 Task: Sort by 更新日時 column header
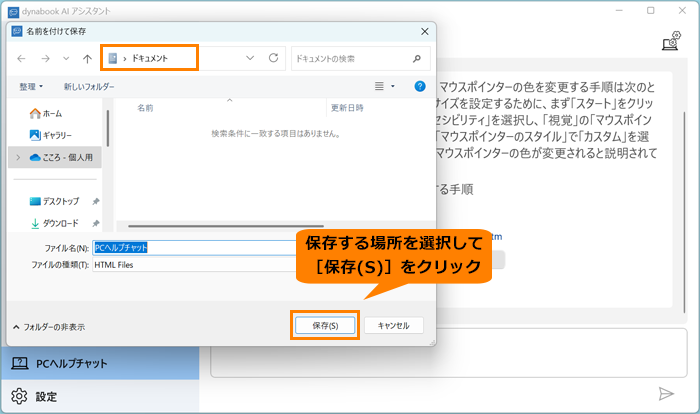(347, 108)
